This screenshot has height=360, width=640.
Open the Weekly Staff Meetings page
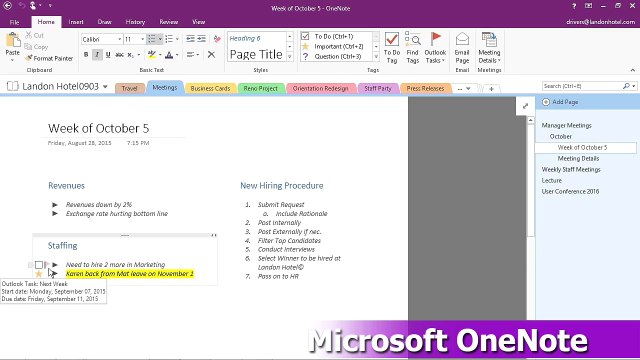tap(571, 169)
